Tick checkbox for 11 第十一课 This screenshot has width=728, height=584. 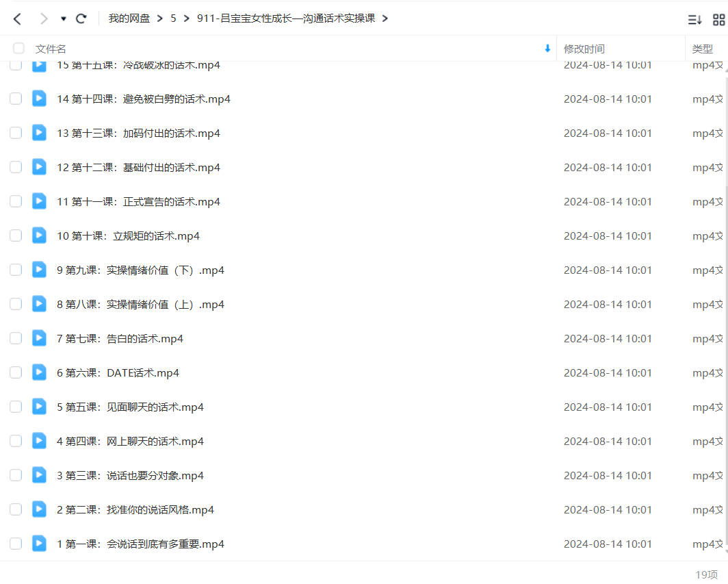[x=16, y=201]
